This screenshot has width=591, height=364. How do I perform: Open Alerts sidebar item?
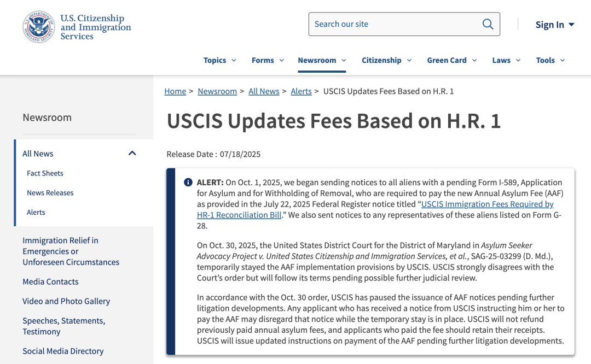36,212
